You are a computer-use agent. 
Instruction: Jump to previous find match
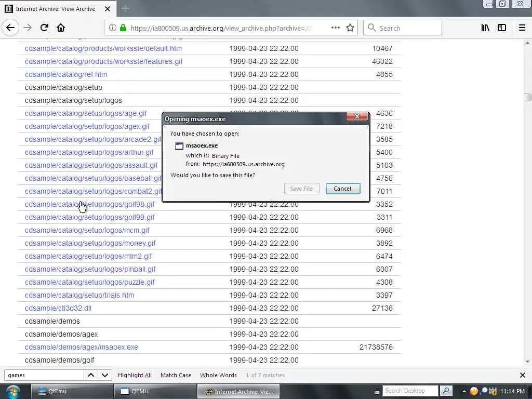coord(91,375)
